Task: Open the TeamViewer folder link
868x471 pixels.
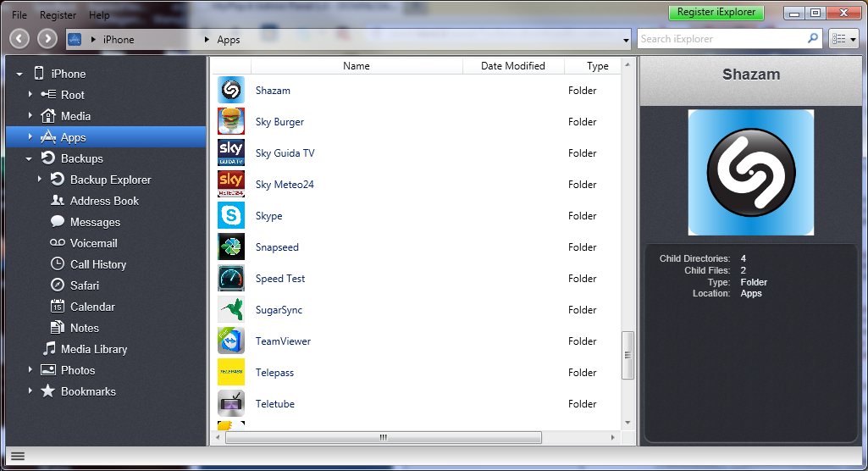Action: pyautogui.click(x=283, y=341)
